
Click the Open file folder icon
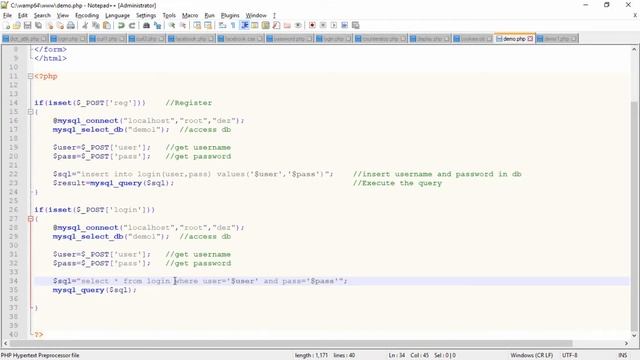tap(17, 25)
